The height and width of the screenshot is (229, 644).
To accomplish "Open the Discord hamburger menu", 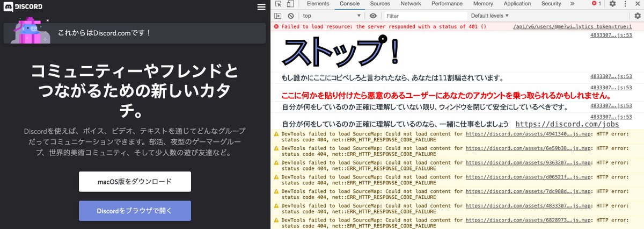I will pos(261,7).
